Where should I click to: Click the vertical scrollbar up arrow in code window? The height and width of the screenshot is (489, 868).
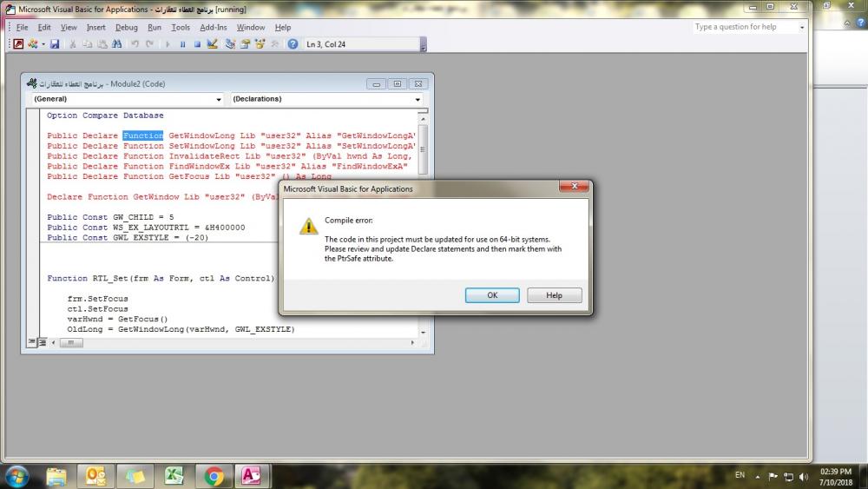(x=424, y=119)
